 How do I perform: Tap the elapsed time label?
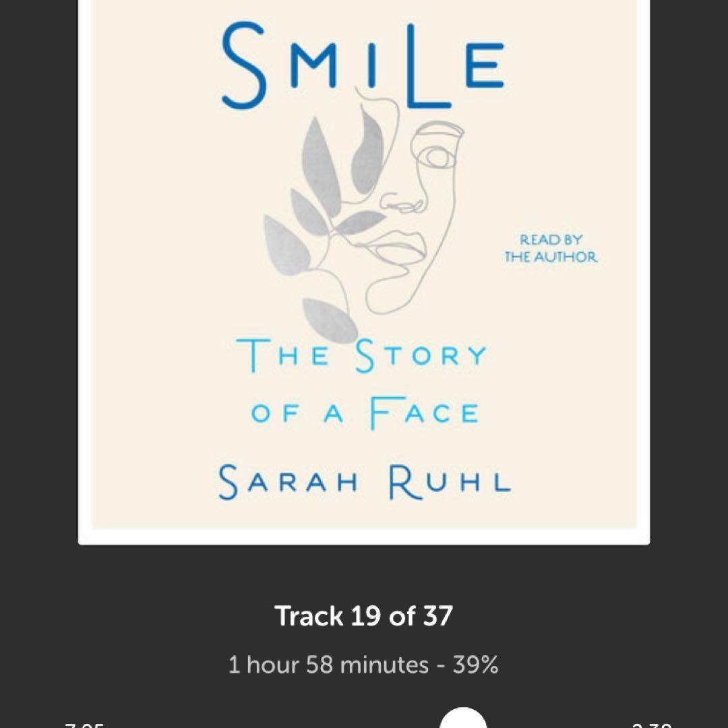(x=84, y=725)
